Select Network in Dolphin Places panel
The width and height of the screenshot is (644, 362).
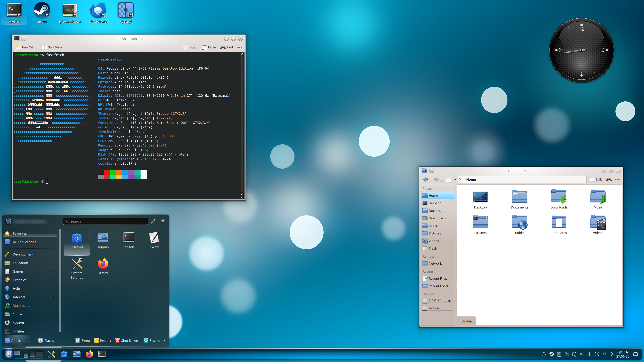click(438, 263)
